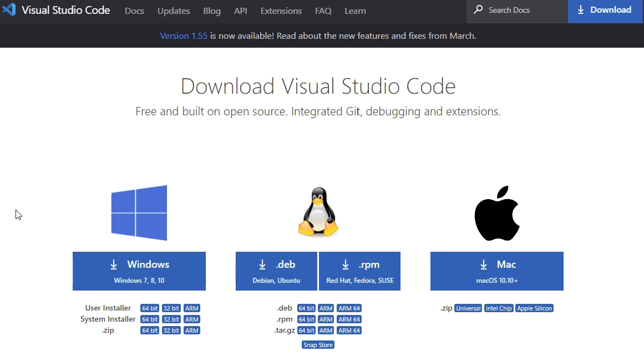The height and width of the screenshot is (356, 644).
Task: Click the '.tar.gz' row label
Action: click(285, 330)
